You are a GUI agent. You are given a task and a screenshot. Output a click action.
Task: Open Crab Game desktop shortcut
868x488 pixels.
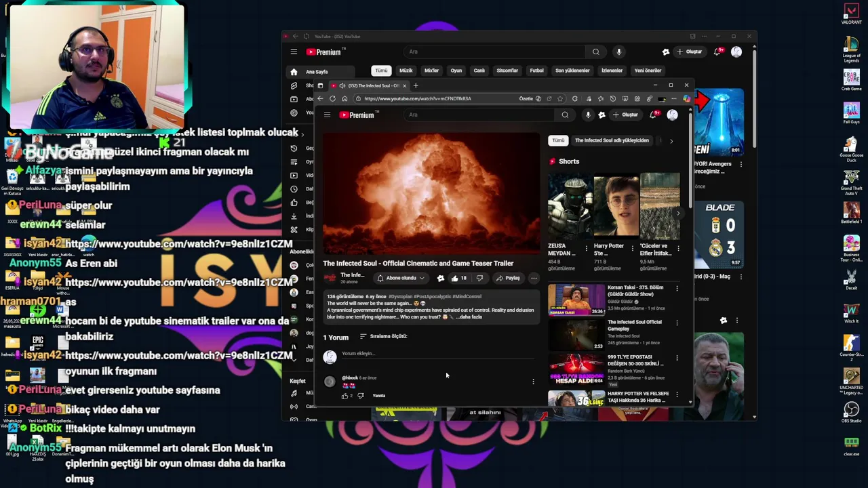click(851, 79)
